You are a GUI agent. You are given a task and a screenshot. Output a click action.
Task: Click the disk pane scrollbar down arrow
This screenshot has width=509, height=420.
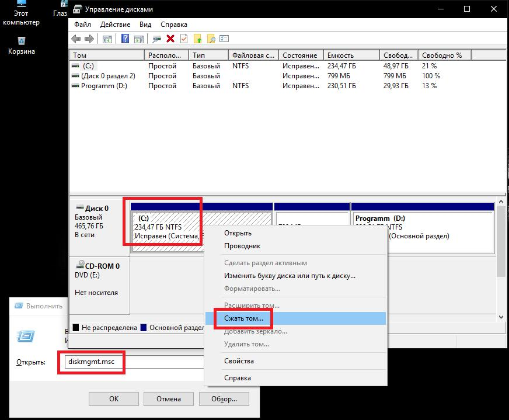(501, 317)
